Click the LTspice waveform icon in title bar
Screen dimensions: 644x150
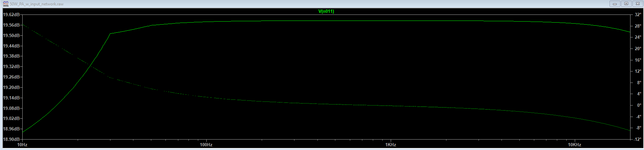click(5, 4)
